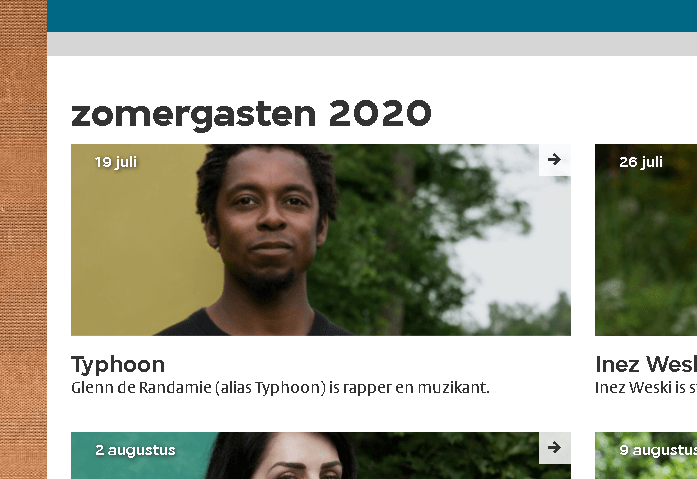Click the 26 juli date label

[641, 162]
